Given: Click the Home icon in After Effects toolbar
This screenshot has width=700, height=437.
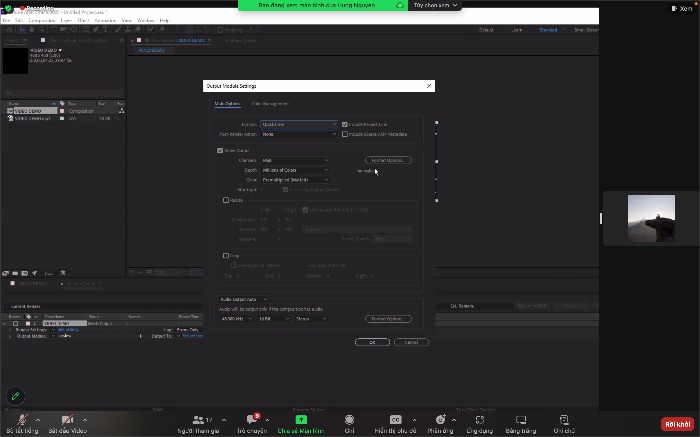Looking at the screenshot, I should 9,29.
